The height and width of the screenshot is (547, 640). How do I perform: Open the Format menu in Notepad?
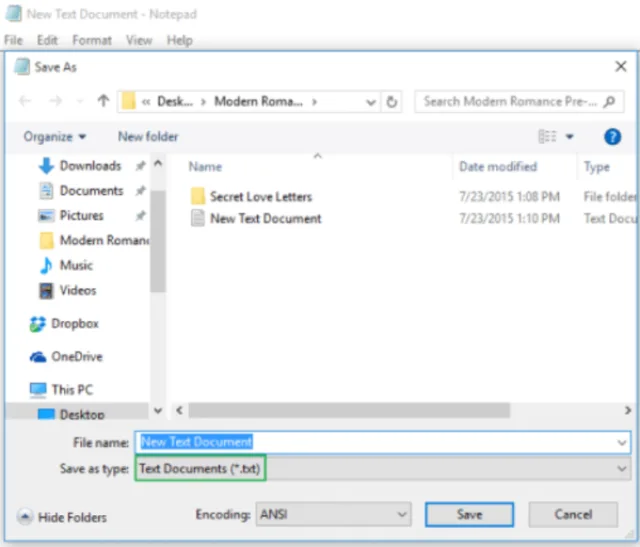point(92,40)
